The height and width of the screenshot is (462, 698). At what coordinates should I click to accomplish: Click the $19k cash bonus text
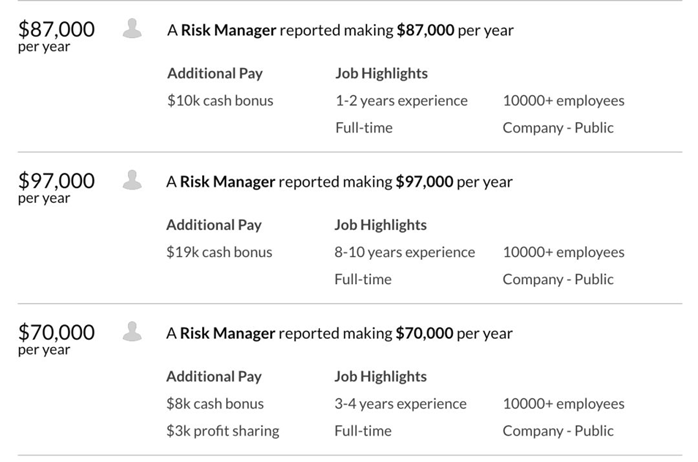tap(219, 252)
